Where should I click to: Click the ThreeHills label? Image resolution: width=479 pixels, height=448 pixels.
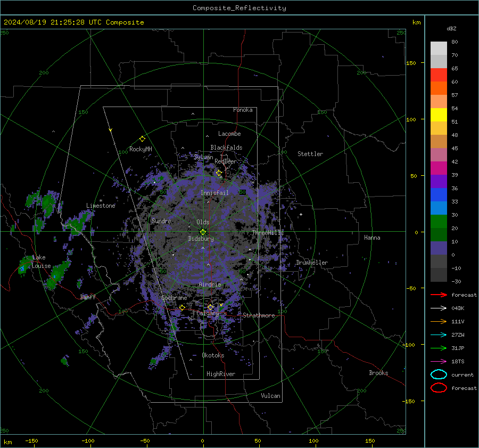pyautogui.click(x=268, y=233)
